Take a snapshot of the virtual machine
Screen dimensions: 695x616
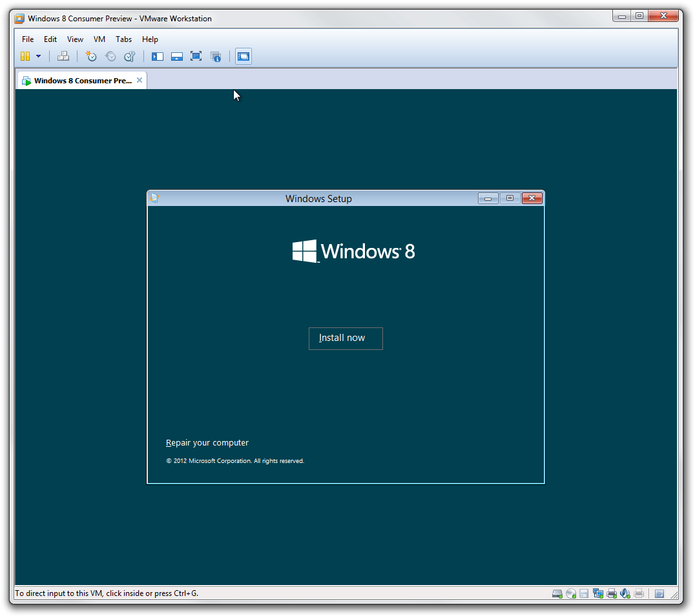point(90,56)
